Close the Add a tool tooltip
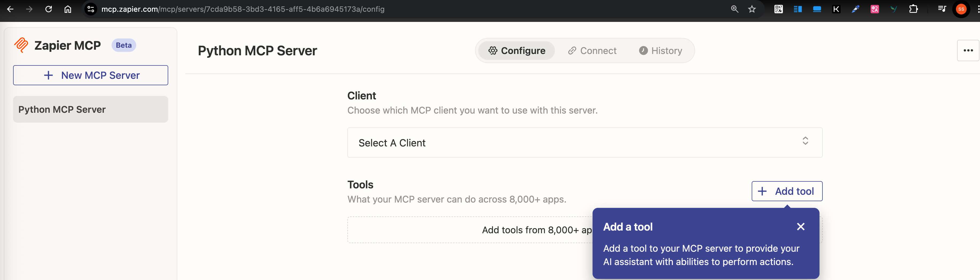This screenshot has height=280, width=980. coord(801,227)
